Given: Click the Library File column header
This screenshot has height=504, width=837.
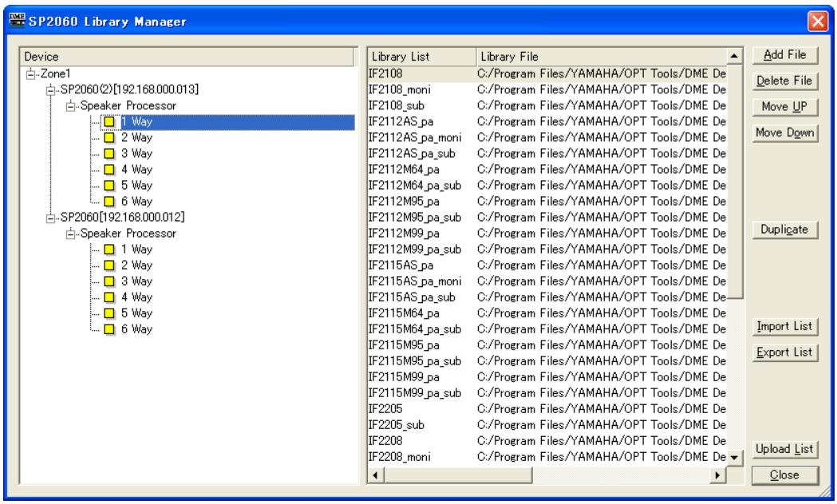Looking at the screenshot, I should tap(601, 57).
